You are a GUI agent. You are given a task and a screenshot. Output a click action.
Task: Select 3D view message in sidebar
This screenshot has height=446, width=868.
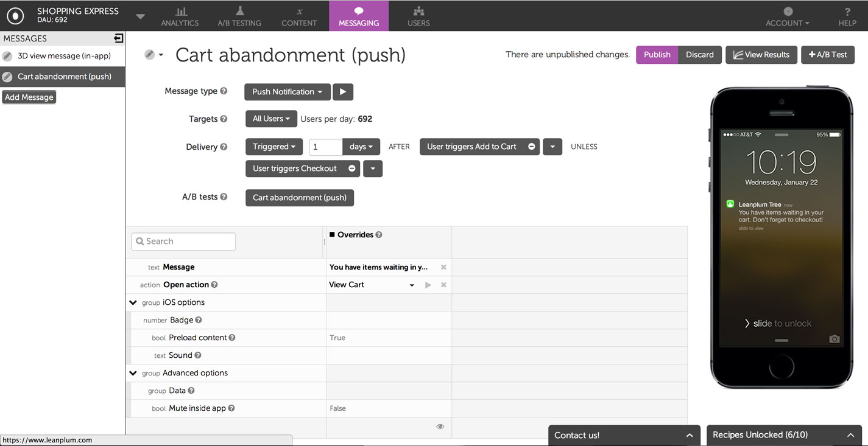tap(63, 56)
